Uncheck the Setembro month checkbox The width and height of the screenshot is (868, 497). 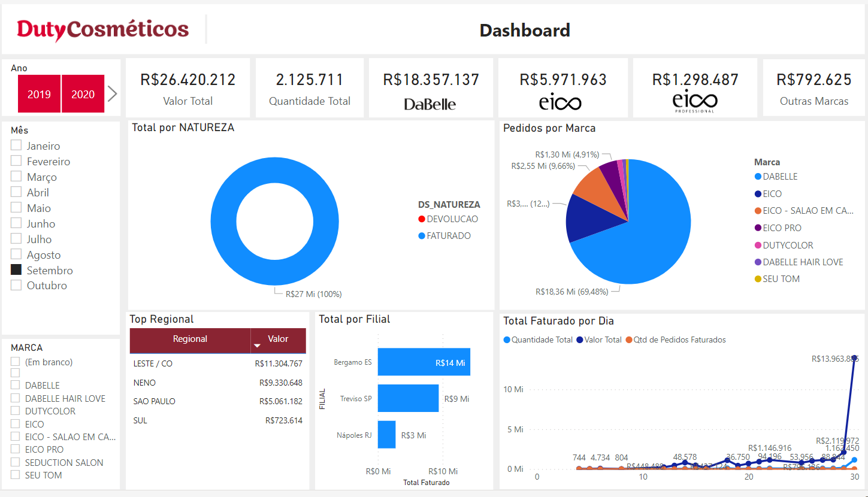pyautogui.click(x=16, y=270)
